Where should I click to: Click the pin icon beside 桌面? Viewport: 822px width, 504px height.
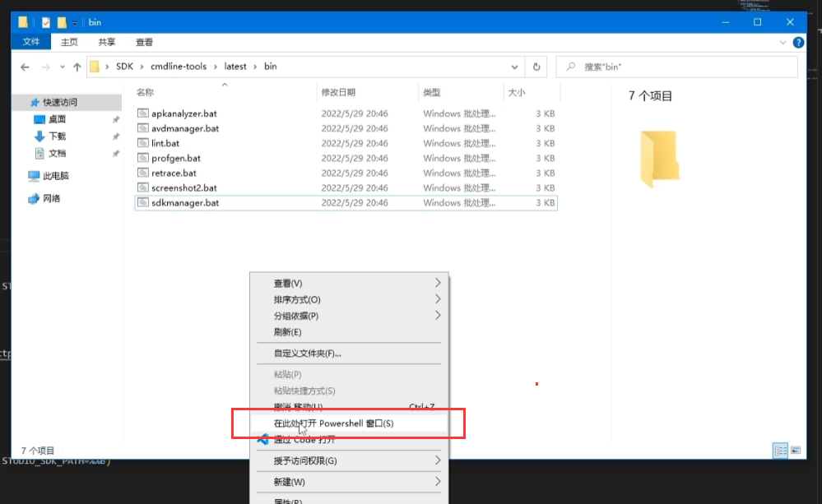[x=116, y=119]
